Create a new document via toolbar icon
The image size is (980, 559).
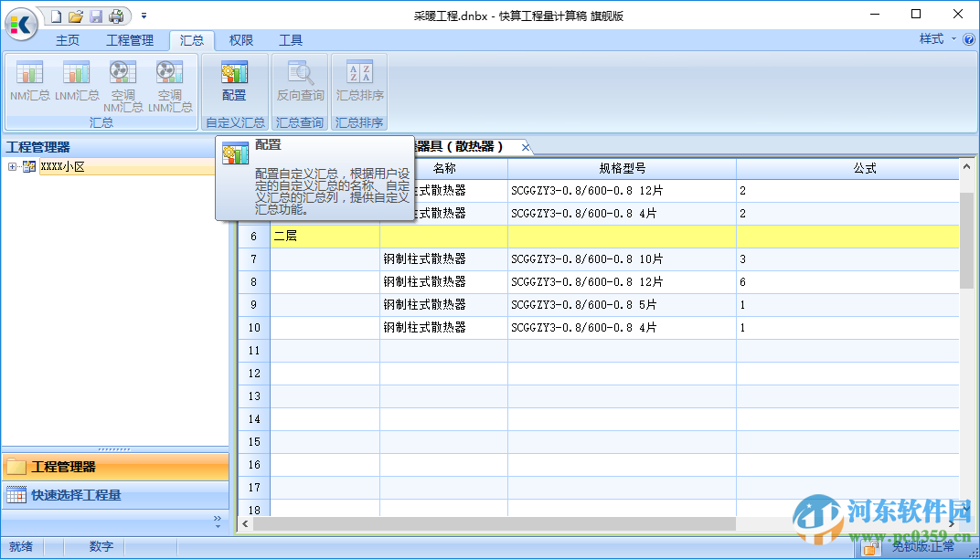point(55,15)
